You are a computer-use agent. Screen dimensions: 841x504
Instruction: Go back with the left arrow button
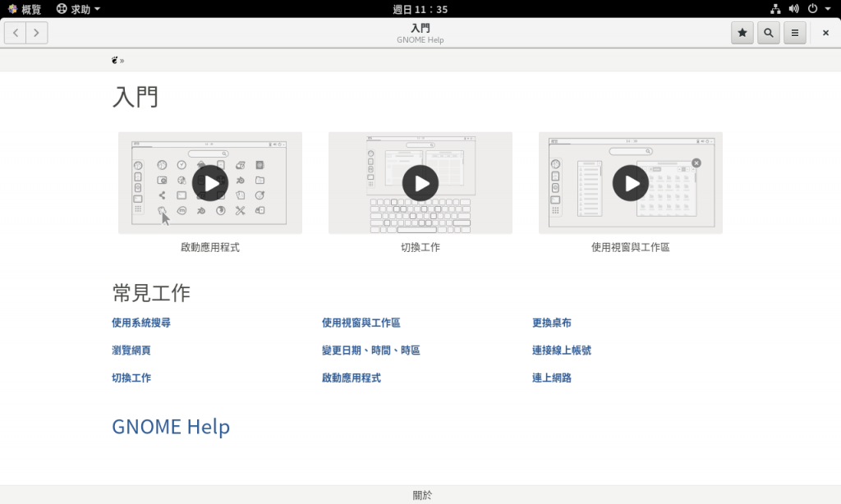pyautogui.click(x=16, y=33)
